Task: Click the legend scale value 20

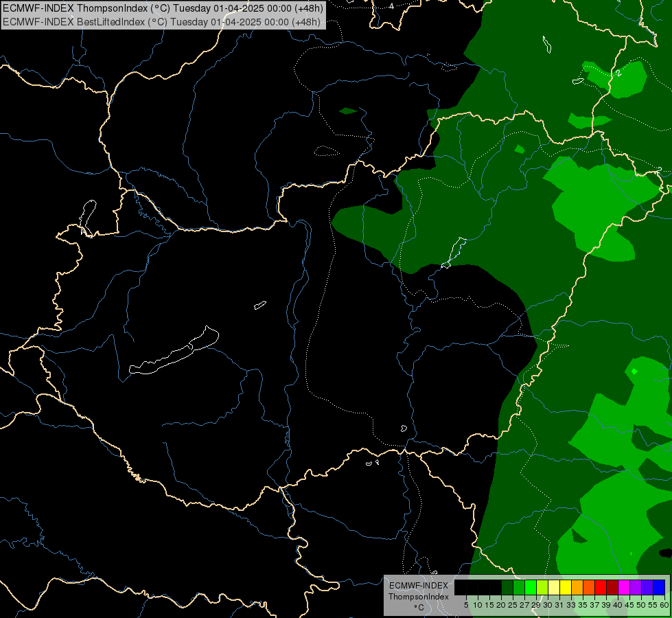Action: click(x=501, y=605)
